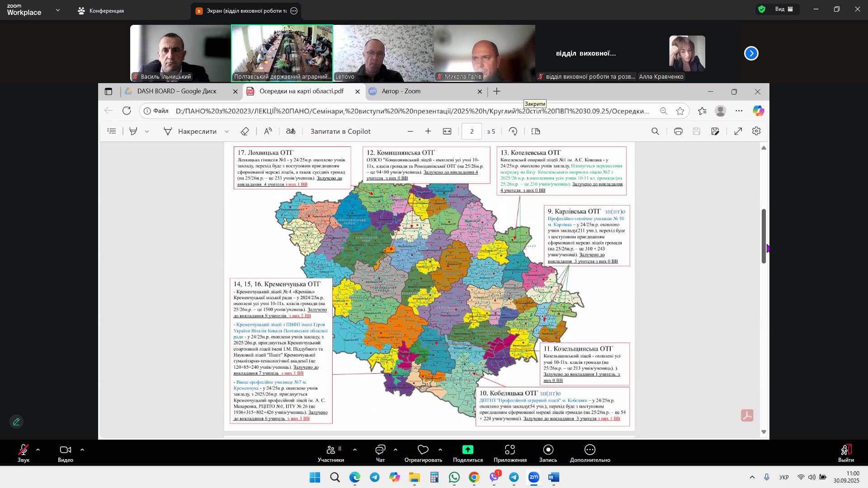Expand the Накреслити draw options arrow
Image resolution: width=868 pixels, height=488 pixels.
[x=227, y=131]
